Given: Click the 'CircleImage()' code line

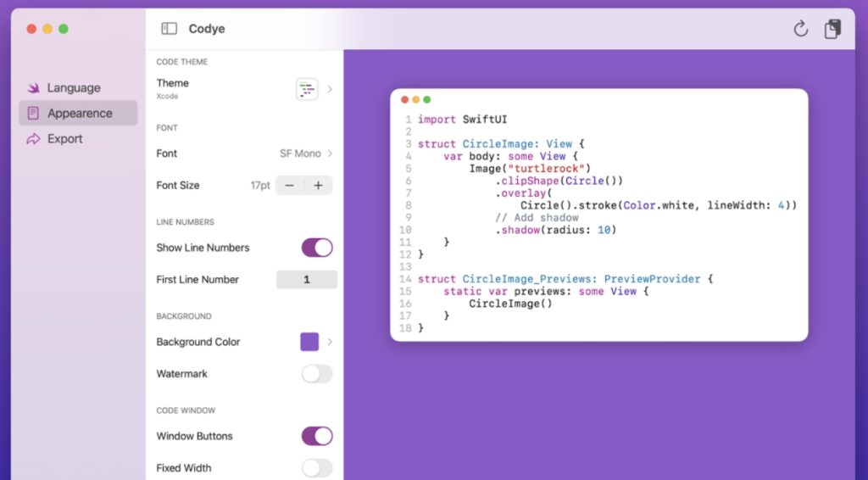Looking at the screenshot, I should (x=510, y=304).
